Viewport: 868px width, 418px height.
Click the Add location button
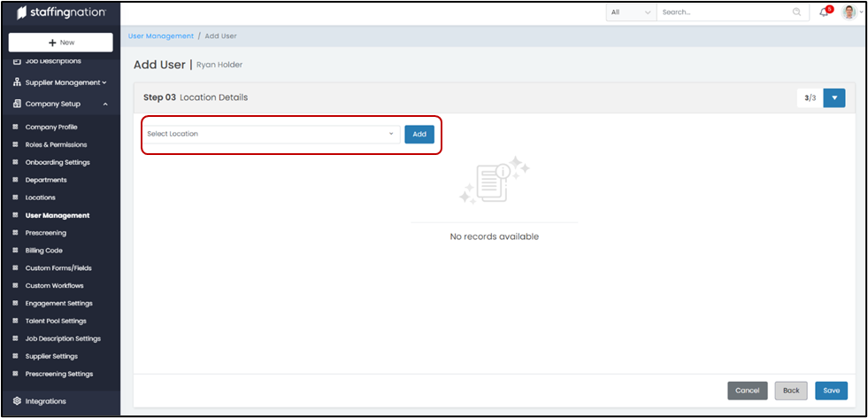coord(419,134)
